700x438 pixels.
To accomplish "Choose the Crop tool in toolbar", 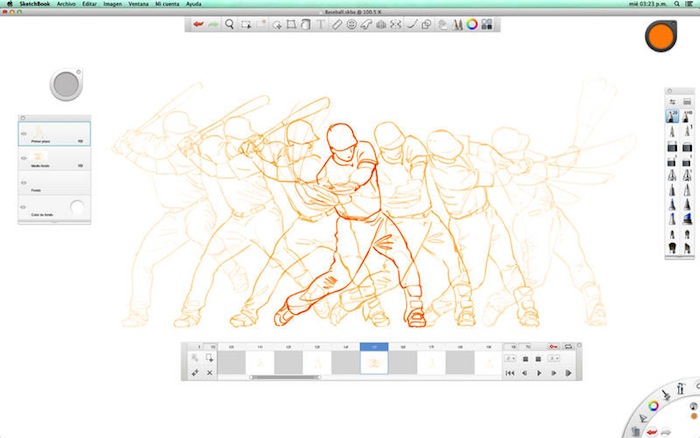I will 291,24.
